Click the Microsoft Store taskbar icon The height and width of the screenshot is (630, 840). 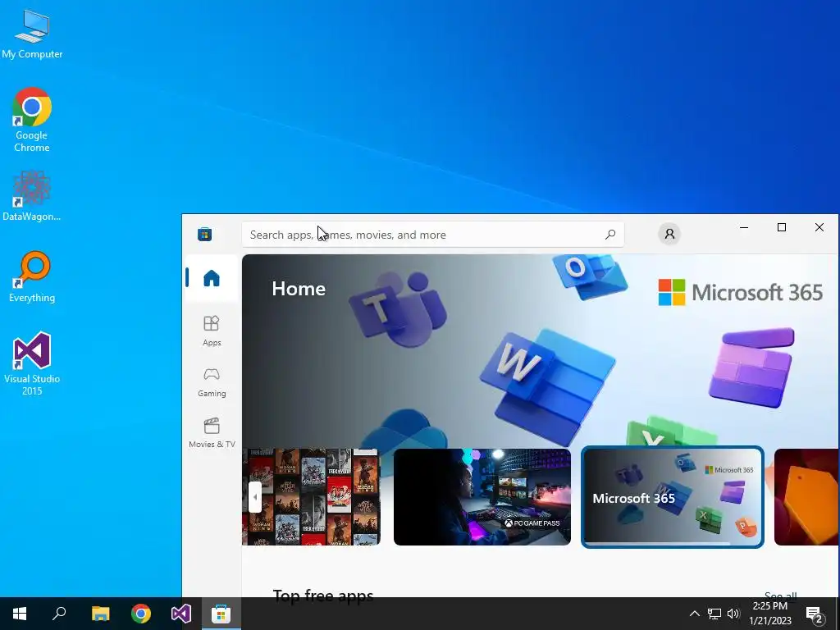221,614
